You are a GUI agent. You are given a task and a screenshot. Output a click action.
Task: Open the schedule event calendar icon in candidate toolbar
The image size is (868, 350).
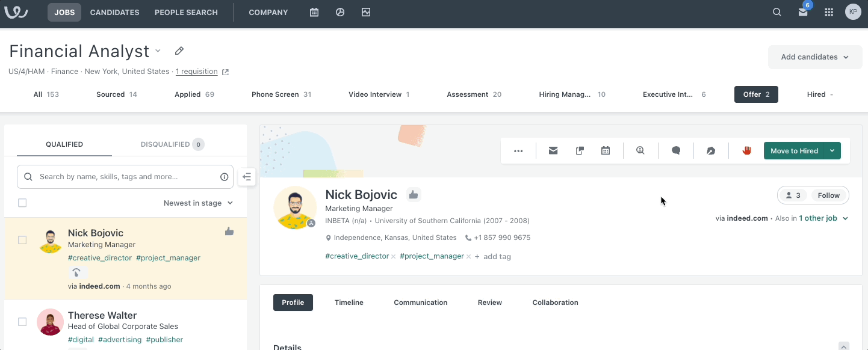(x=606, y=151)
